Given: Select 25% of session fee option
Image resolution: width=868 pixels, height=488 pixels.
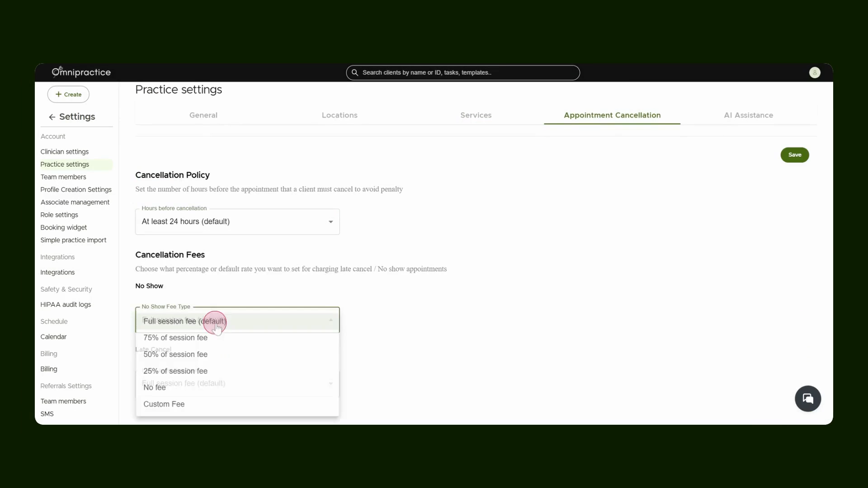Looking at the screenshot, I should [x=237, y=371].
